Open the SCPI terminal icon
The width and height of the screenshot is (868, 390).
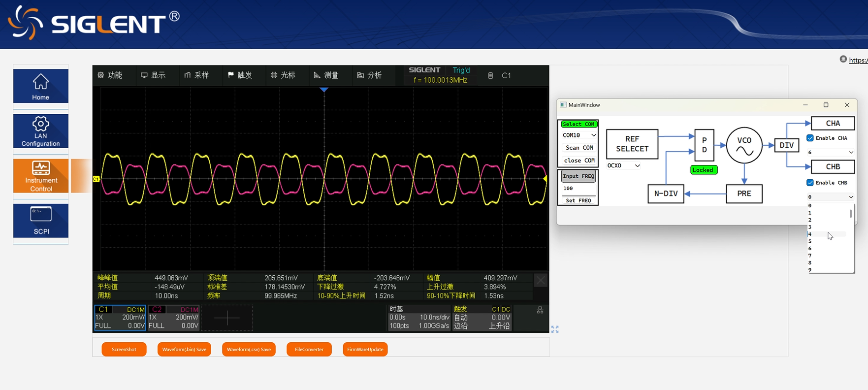click(41, 221)
